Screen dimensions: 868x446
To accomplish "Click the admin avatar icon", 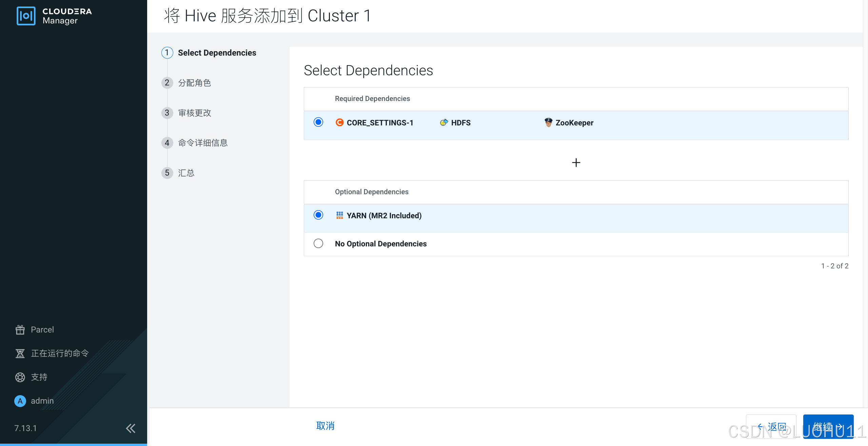I will tap(20, 401).
